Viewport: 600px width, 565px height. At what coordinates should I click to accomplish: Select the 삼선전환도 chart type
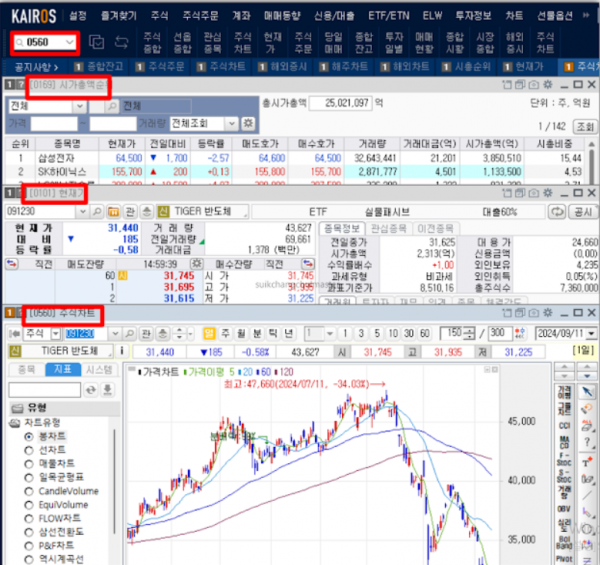pos(54,532)
